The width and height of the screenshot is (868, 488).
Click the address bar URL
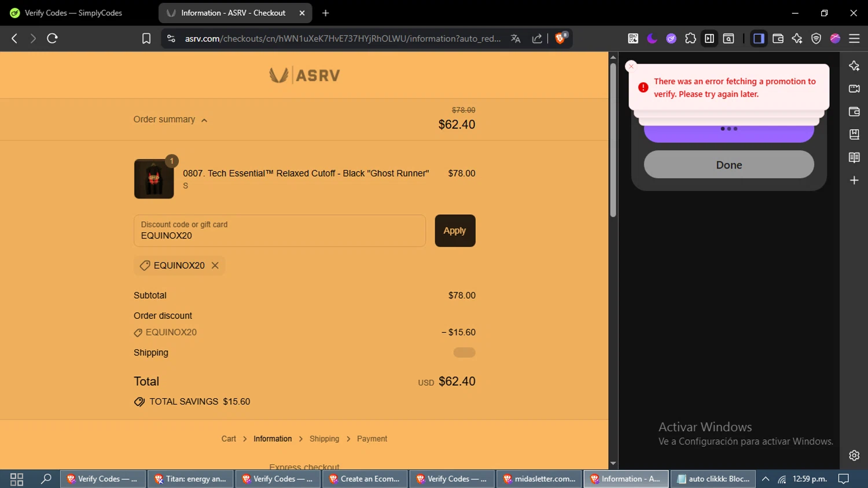pos(343,38)
